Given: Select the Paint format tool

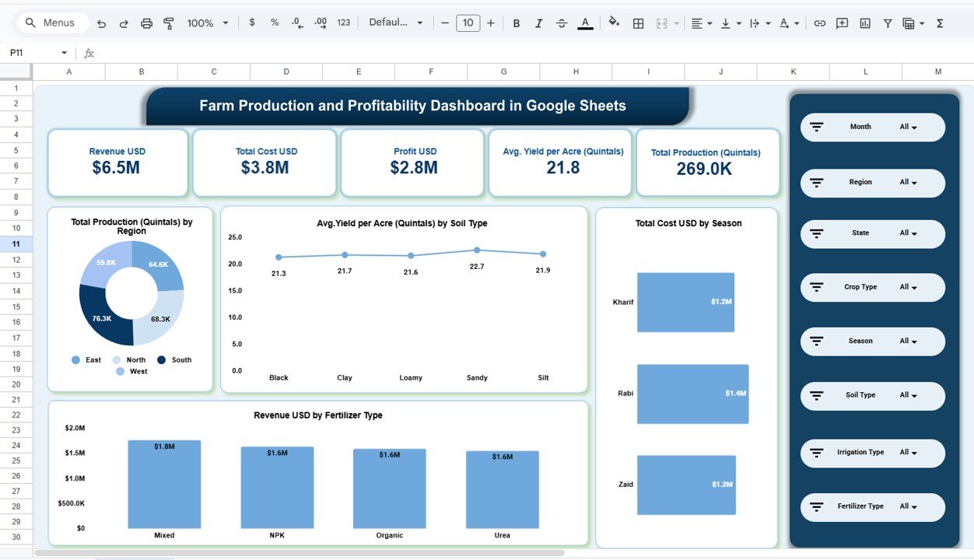Looking at the screenshot, I should click(169, 23).
